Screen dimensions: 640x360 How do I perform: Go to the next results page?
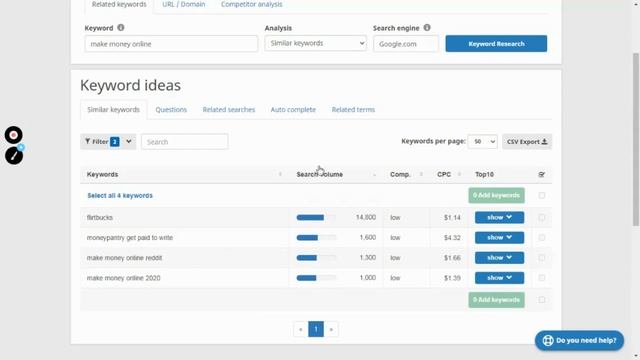(331, 329)
